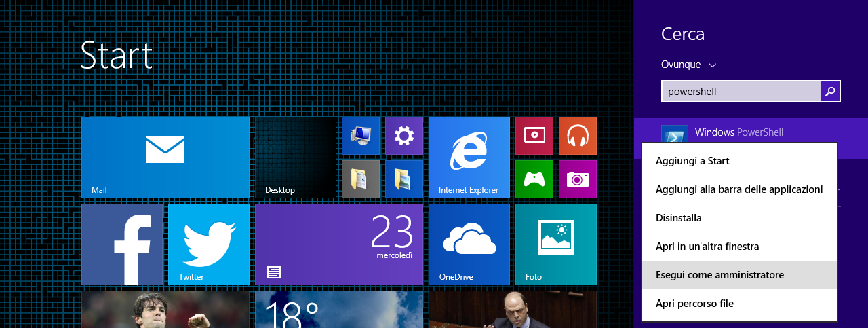Open the magenta Camera tile

(x=578, y=179)
